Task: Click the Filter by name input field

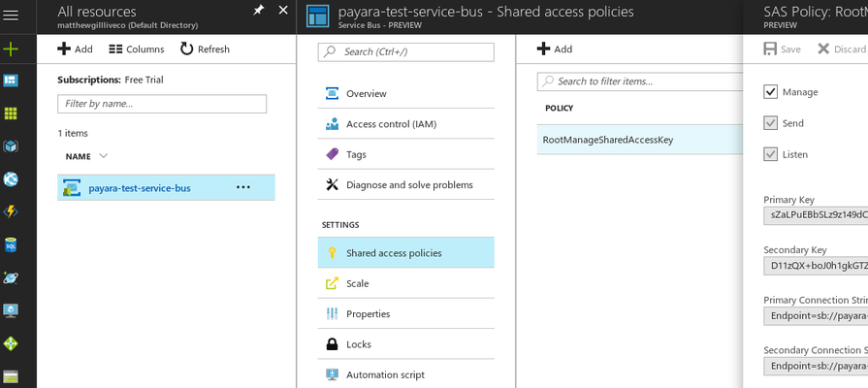Action: point(161,104)
